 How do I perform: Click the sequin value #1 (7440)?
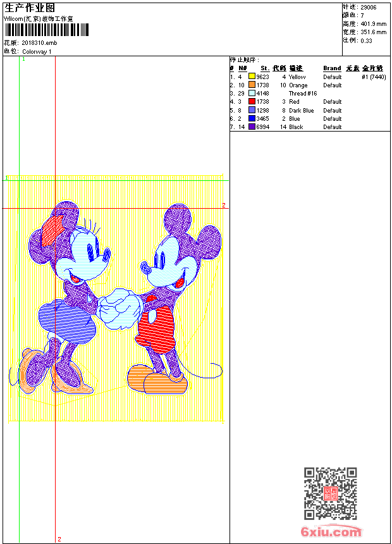click(x=374, y=77)
